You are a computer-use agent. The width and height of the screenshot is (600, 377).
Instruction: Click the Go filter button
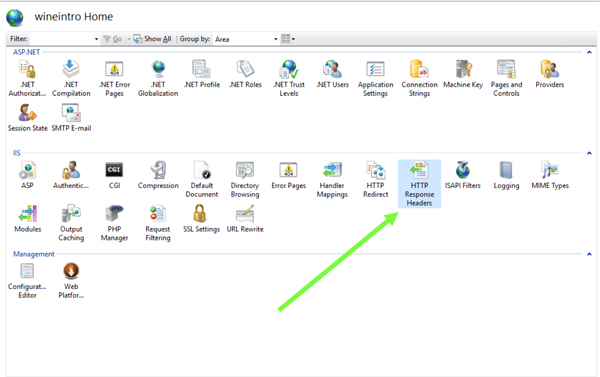point(113,39)
